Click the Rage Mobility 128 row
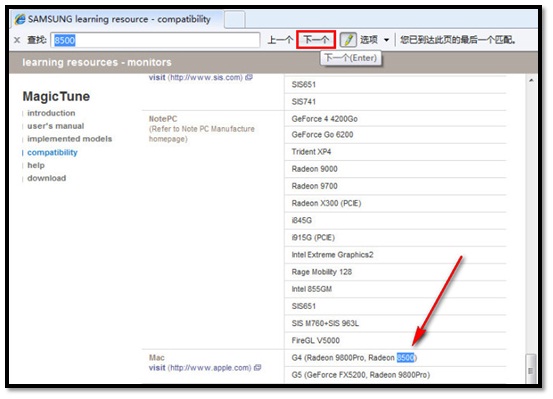Viewport: 553px width, 399px height. point(395,272)
